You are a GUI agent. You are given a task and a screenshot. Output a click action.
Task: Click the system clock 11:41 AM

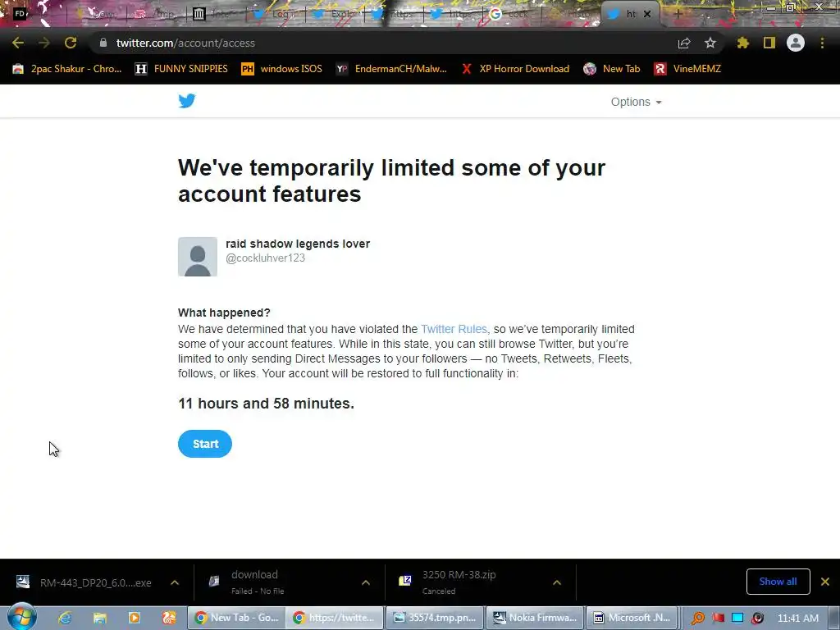(x=797, y=618)
